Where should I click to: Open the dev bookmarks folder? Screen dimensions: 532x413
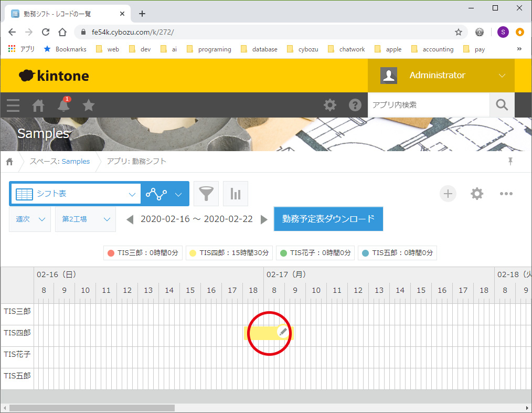tap(140, 49)
